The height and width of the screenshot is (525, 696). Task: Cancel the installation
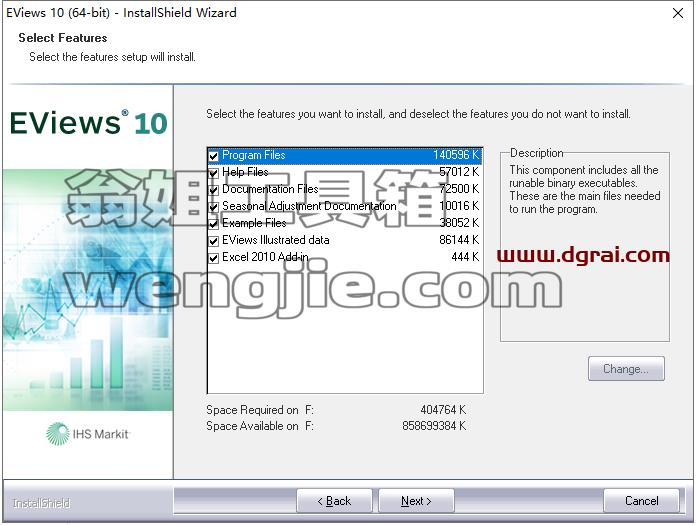pos(641,501)
